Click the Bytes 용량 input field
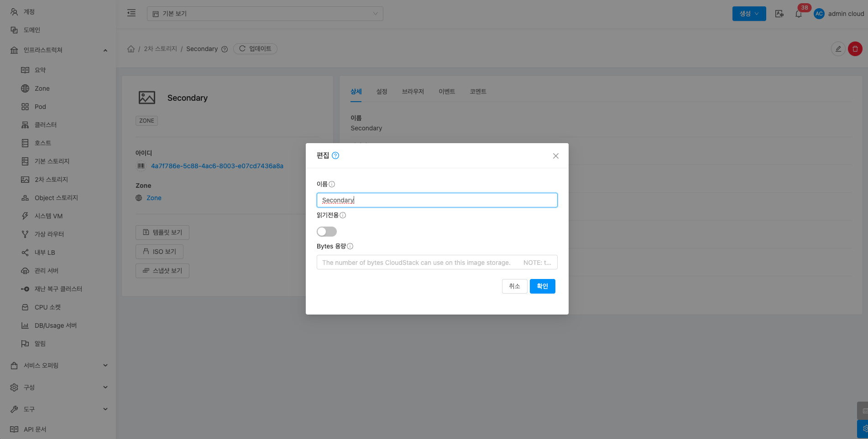Image resolution: width=868 pixels, height=439 pixels. pyautogui.click(x=437, y=263)
